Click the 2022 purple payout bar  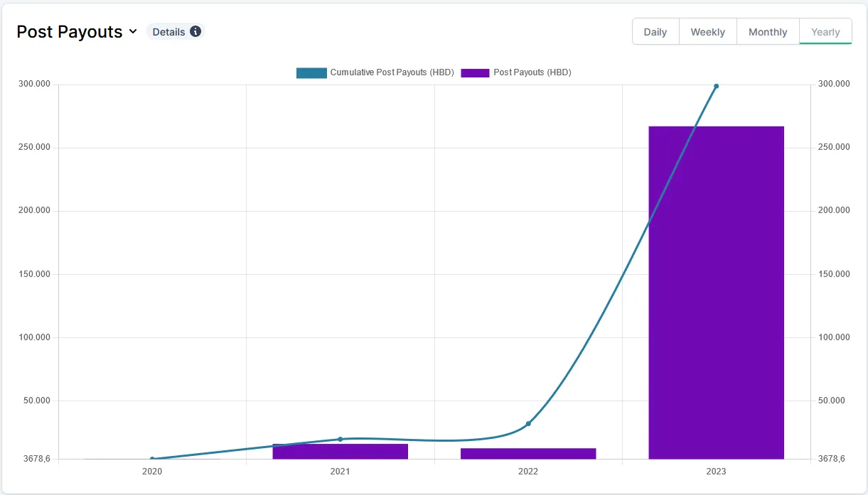pyautogui.click(x=528, y=453)
